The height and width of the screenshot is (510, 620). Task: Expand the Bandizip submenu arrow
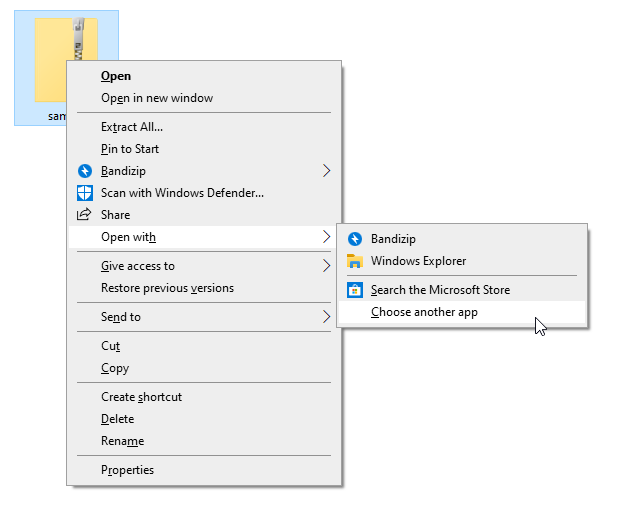[326, 171]
